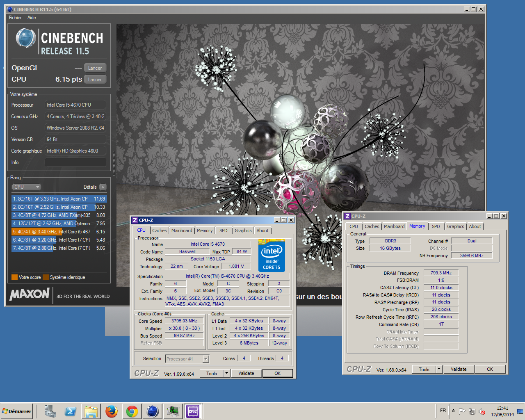Select ranking row 8C/16T @ 2.92 GHz Xeon
The image size is (525, 420).
(x=59, y=207)
